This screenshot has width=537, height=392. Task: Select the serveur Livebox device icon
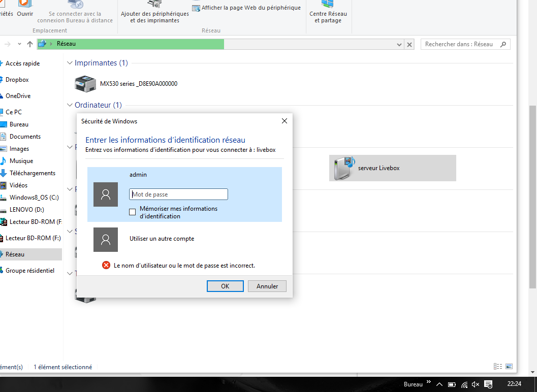343,168
